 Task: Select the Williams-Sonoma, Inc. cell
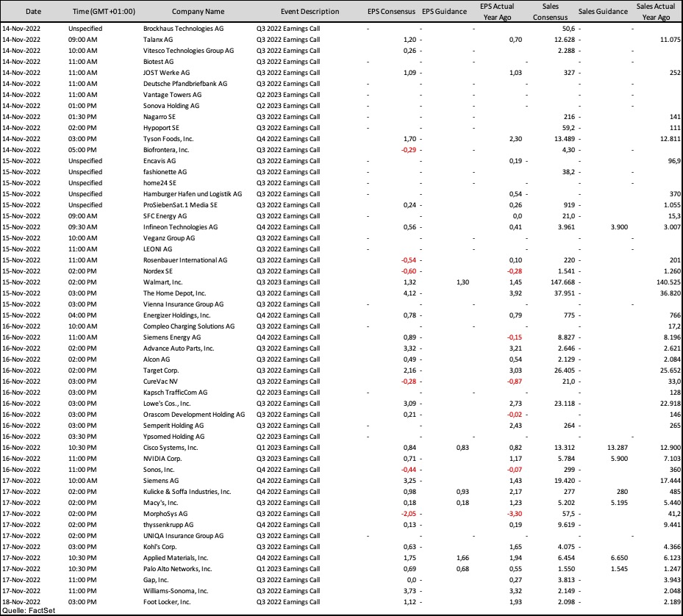coord(176,591)
